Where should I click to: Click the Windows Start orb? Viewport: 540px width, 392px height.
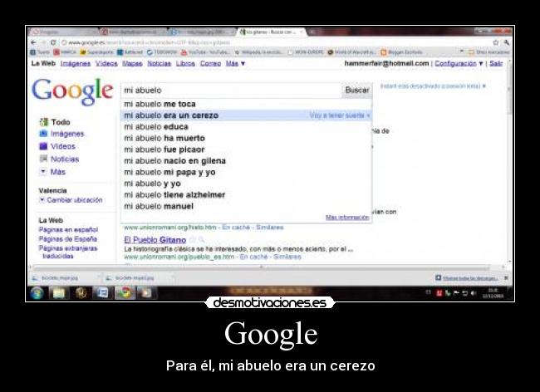point(37,293)
